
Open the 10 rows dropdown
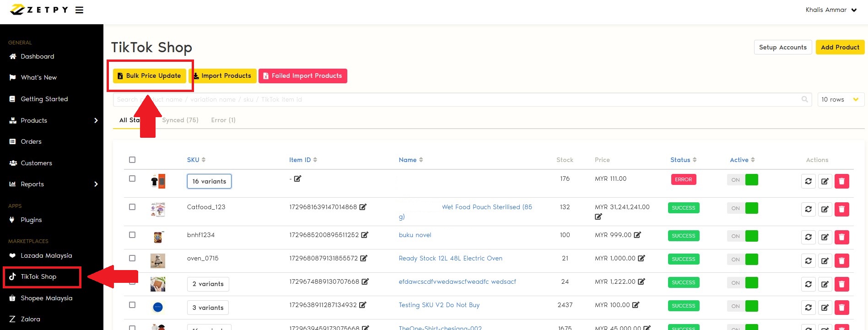(841, 99)
